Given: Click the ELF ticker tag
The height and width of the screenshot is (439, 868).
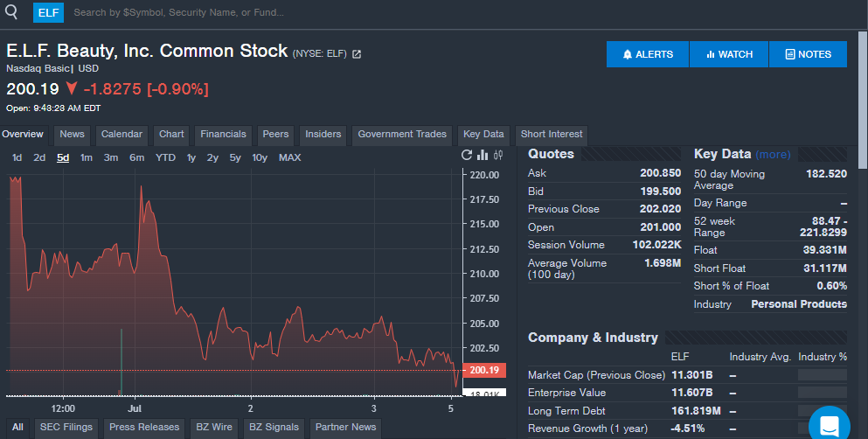Looking at the screenshot, I should (x=48, y=12).
